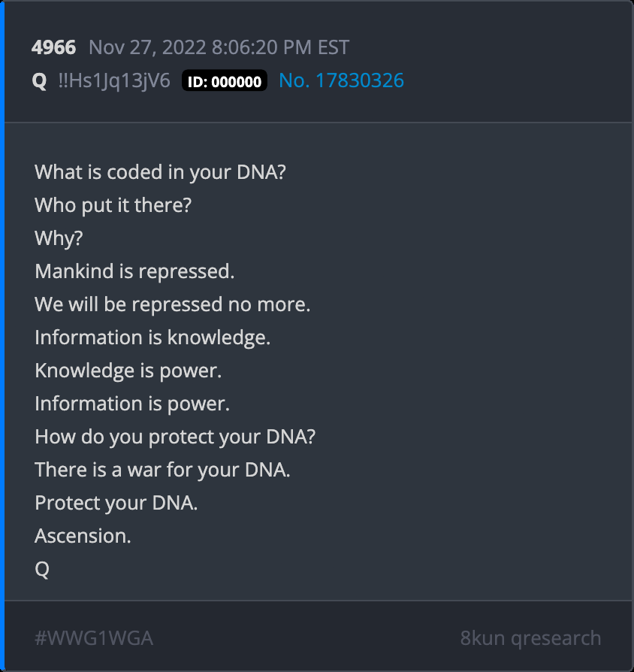Click the post number 4966
This screenshot has width=634, height=672.
pyautogui.click(x=53, y=47)
